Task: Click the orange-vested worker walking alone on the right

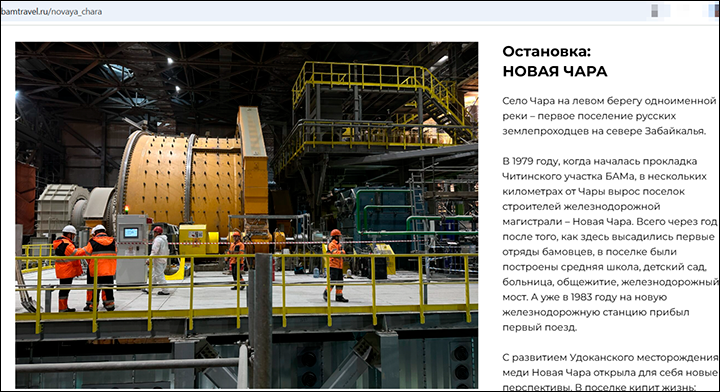Action: pos(335,265)
